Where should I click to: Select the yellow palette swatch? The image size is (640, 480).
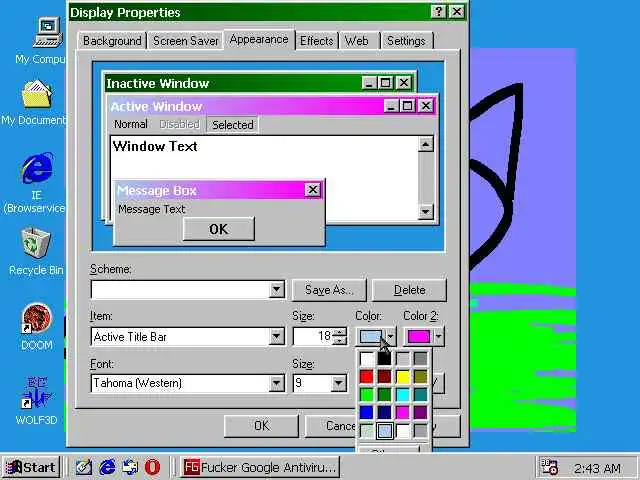(x=402, y=377)
